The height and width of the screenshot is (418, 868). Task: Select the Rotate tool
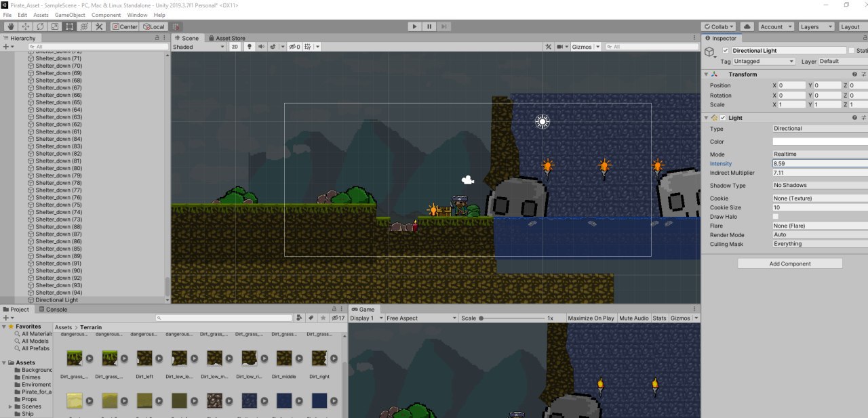40,26
